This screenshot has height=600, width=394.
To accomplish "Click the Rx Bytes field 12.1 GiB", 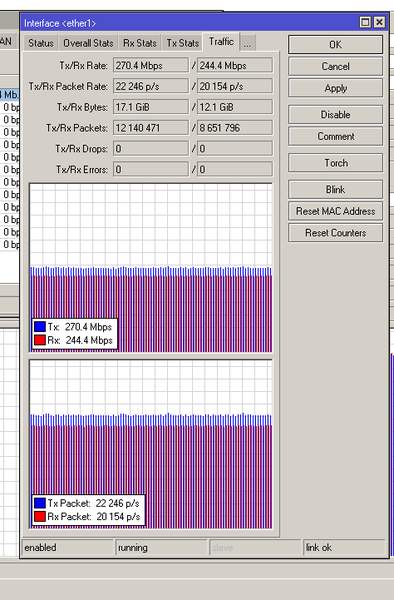I will (x=235, y=107).
